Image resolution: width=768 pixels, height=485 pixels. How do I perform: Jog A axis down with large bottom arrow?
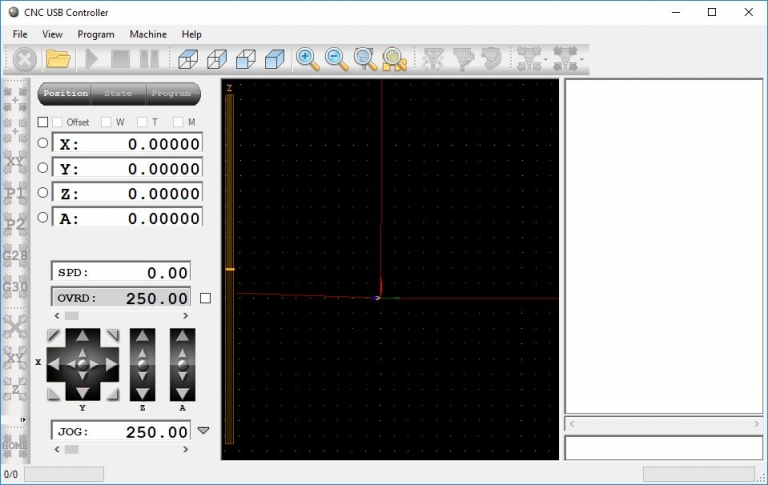pyautogui.click(x=183, y=393)
